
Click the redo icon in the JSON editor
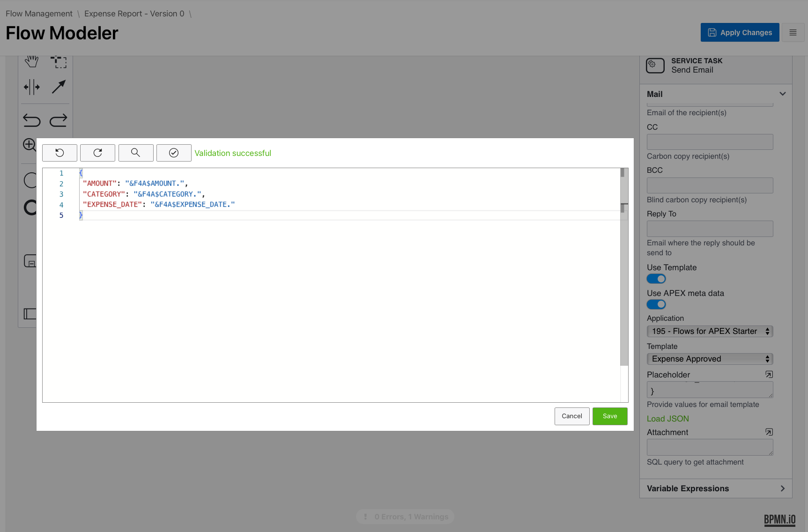click(x=97, y=153)
